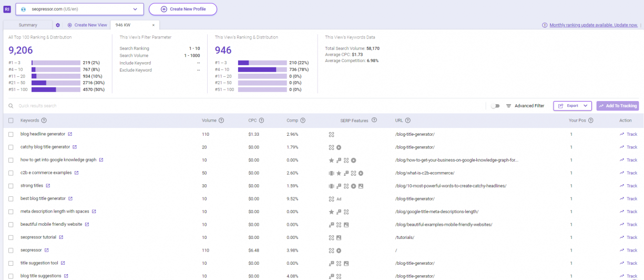The width and height of the screenshot is (644, 280).
Task: Click the seopressor.com profile globe icon
Action: point(23,9)
